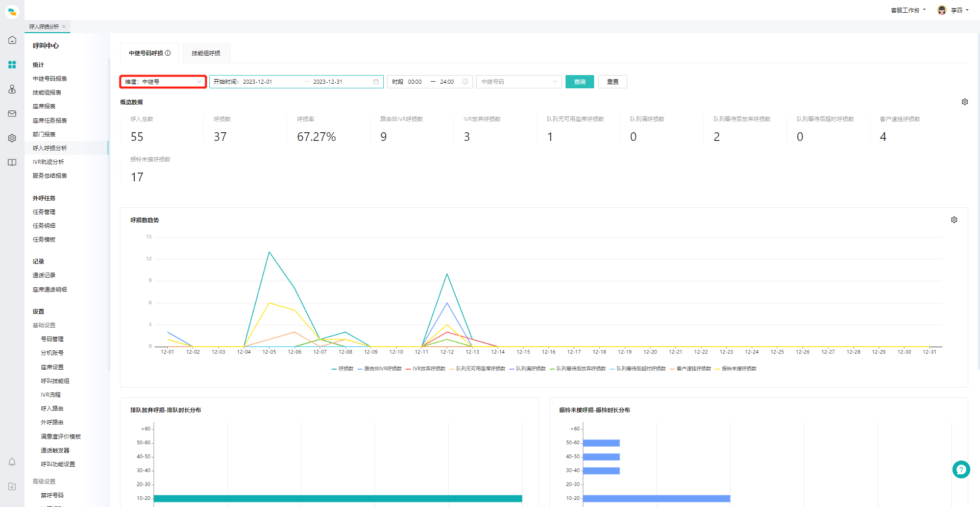Collapse the 高级设置 group
The height and width of the screenshot is (507, 980).
[x=44, y=481]
